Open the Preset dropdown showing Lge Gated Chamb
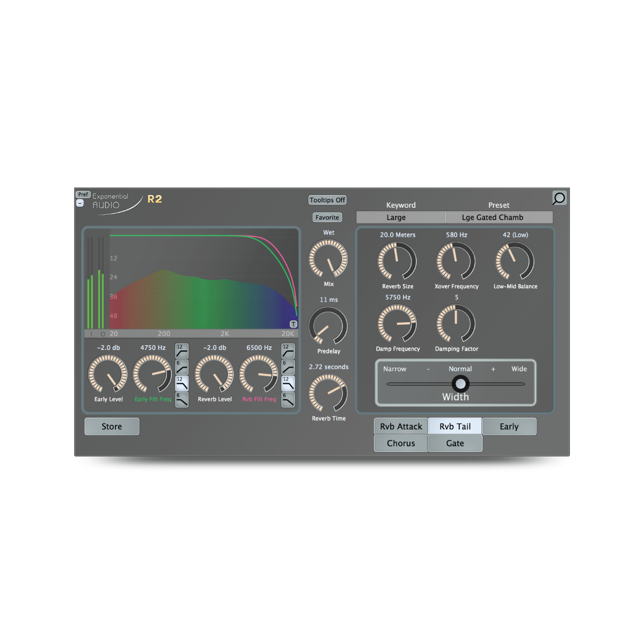644x644 pixels. coord(499,217)
